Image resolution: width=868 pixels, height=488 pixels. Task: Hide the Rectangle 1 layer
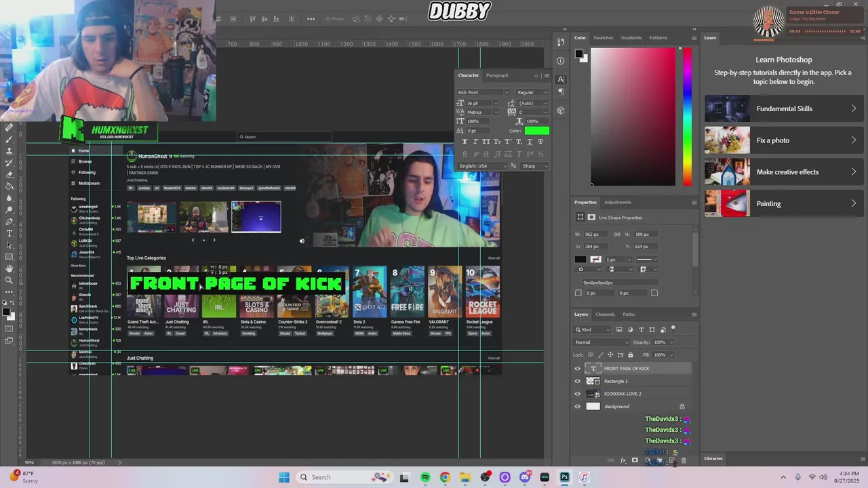click(577, 381)
